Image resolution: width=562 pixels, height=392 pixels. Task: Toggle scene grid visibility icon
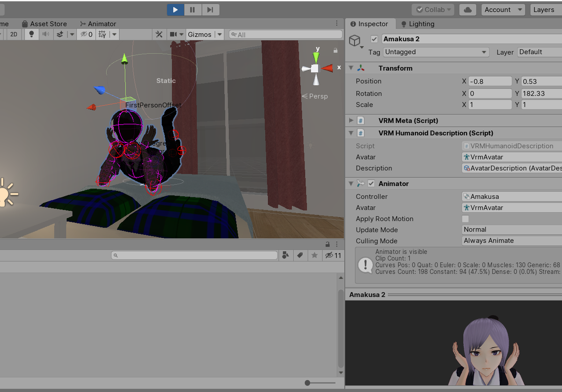click(x=102, y=34)
